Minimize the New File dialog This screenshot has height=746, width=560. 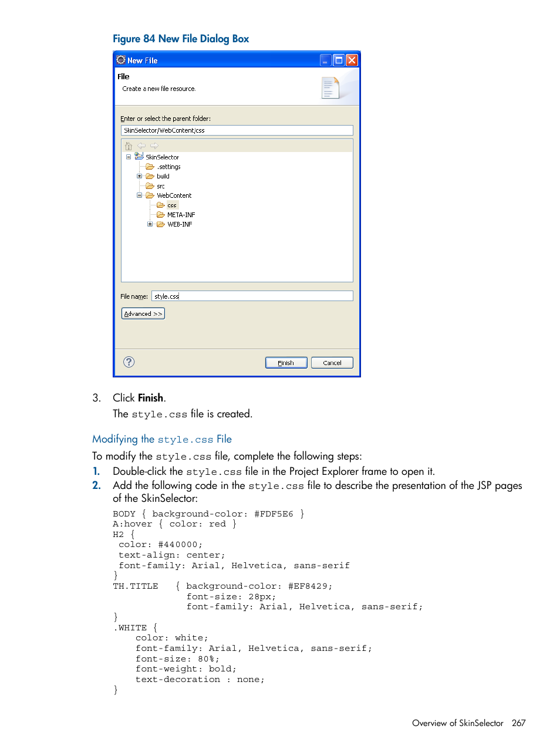coord(325,60)
